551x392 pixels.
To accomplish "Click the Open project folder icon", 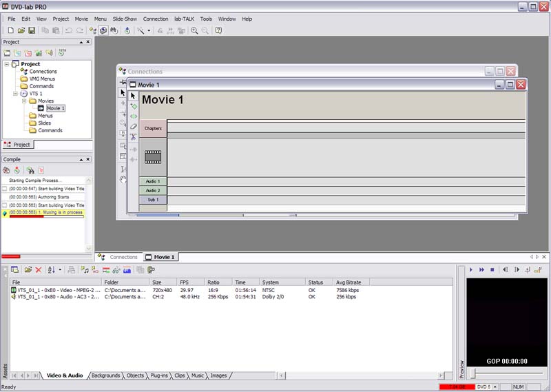I will (x=21, y=30).
